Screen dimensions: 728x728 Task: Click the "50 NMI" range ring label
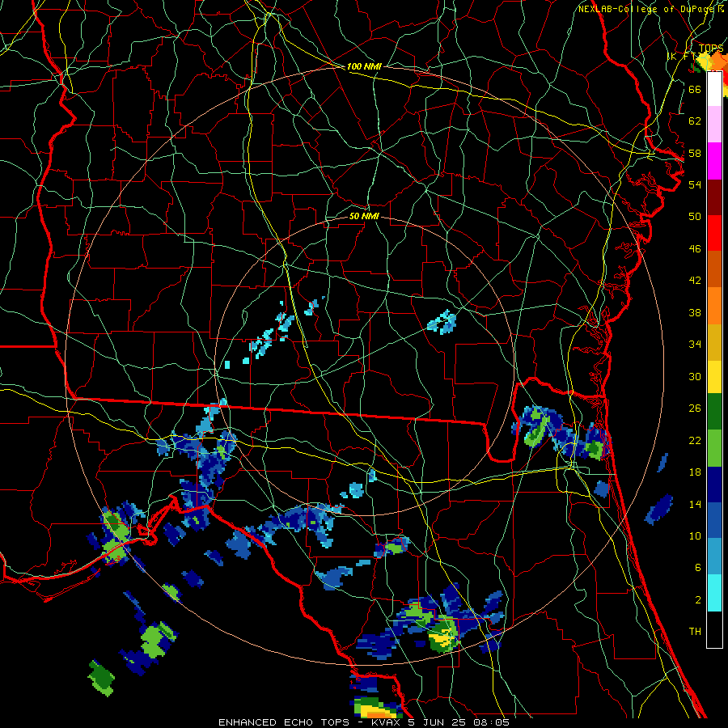coord(364,216)
